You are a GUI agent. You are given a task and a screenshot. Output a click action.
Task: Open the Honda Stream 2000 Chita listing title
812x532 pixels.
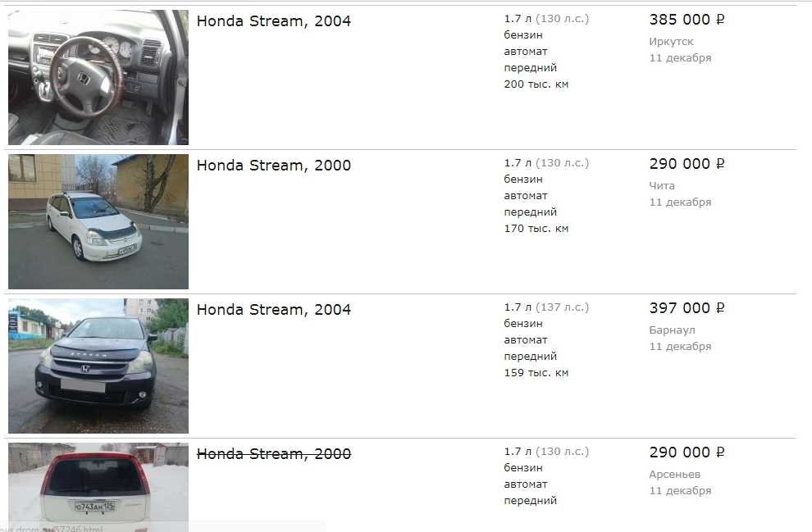[273, 166]
